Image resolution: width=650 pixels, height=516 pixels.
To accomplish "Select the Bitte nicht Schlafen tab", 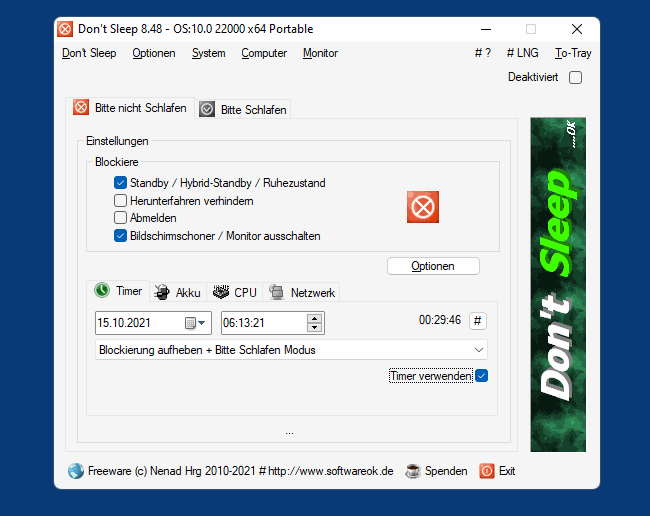I will [x=130, y=108].
